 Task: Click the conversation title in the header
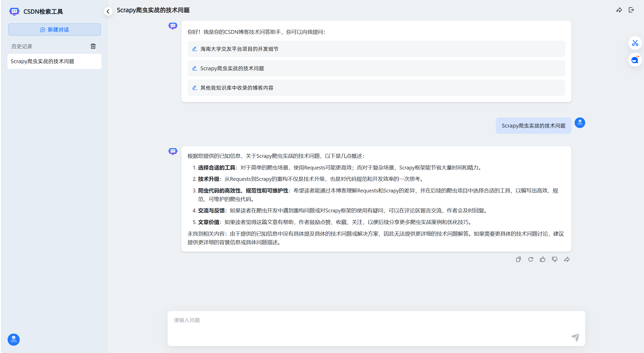(153, 10)
